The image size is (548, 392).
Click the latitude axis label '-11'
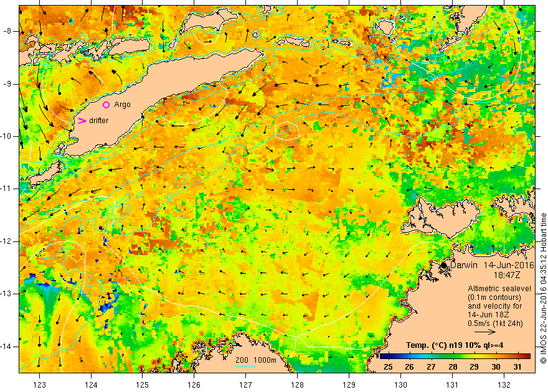tap(6, 189)
